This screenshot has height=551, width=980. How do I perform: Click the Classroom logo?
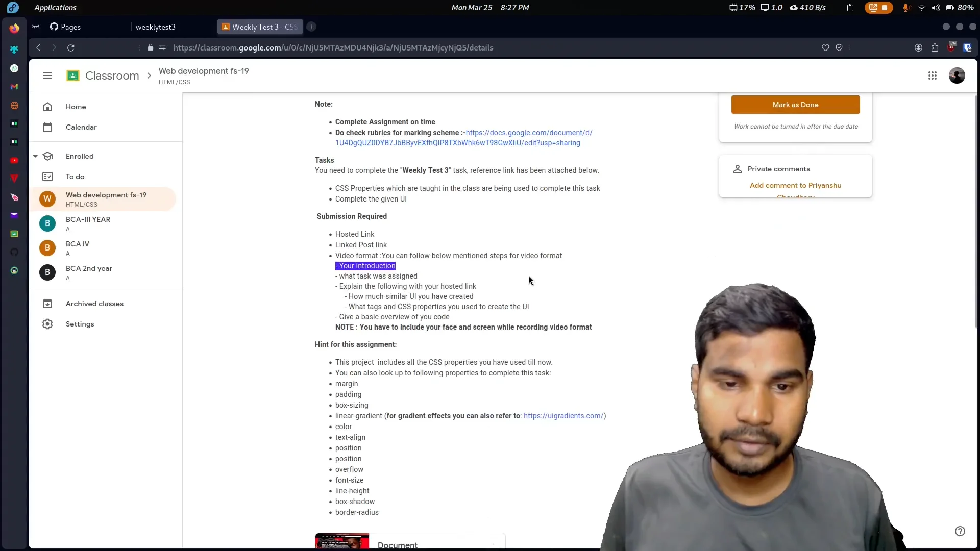[103, 76]
